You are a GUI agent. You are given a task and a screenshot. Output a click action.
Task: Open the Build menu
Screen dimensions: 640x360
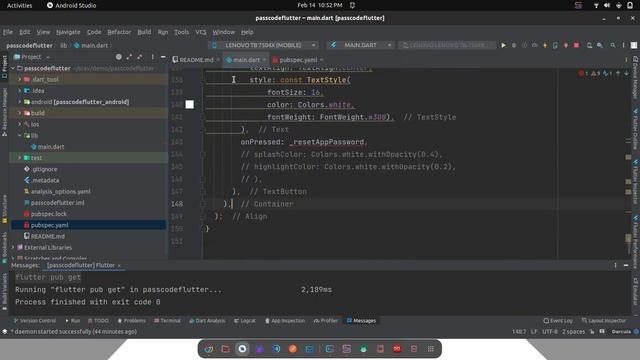[144, 32]
